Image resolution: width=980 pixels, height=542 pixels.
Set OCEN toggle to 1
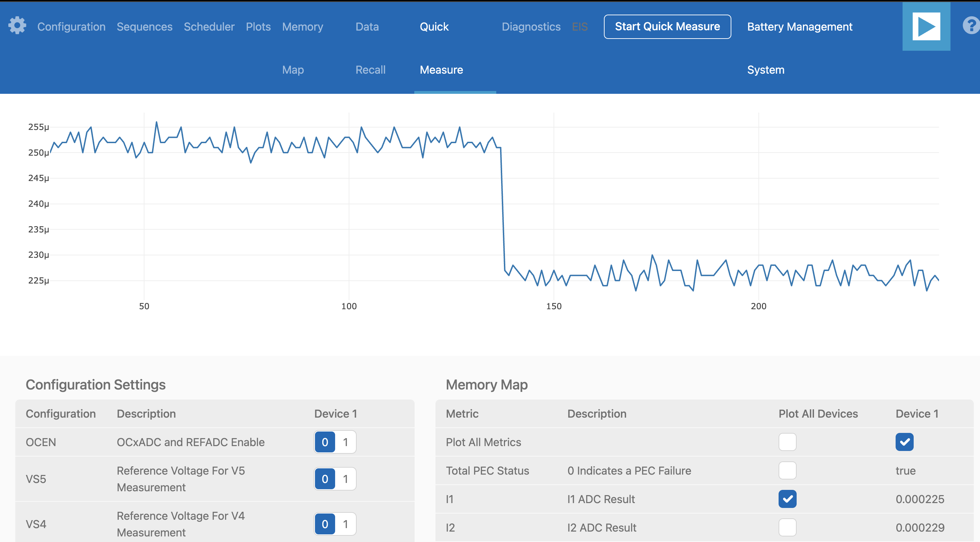(346, 442)
